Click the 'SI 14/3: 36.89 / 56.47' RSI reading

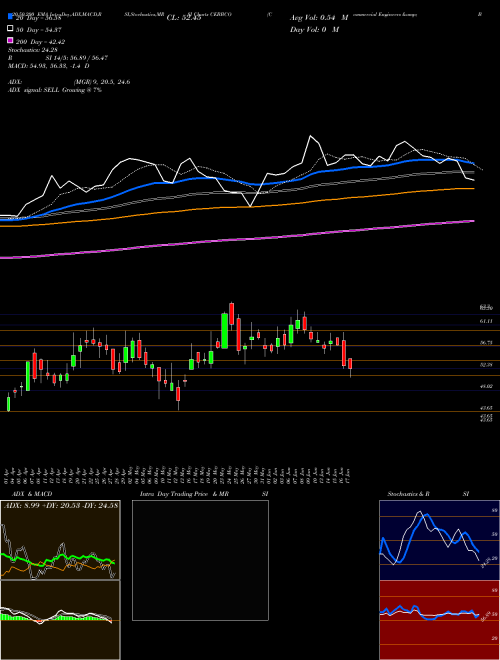click(x=77, y=58)
